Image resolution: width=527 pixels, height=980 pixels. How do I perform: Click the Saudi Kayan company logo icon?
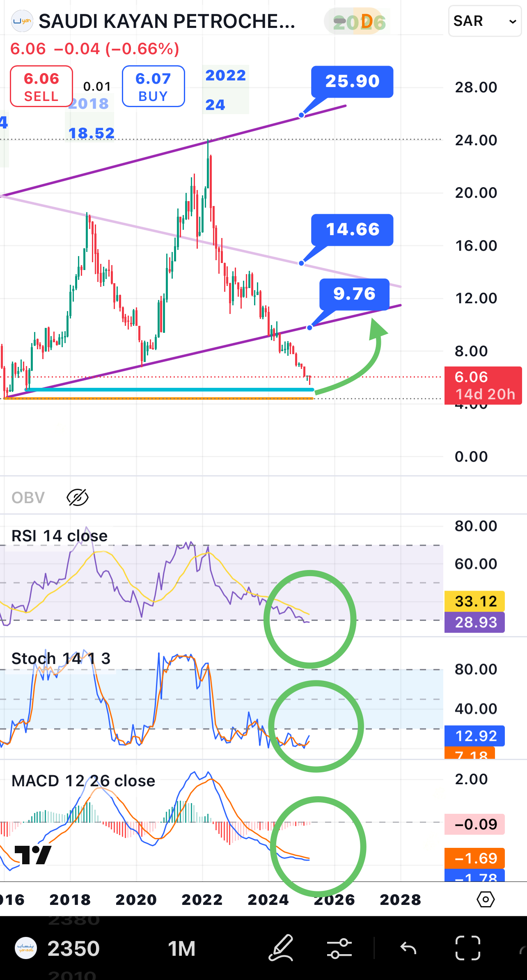click(x=22, y=21)
